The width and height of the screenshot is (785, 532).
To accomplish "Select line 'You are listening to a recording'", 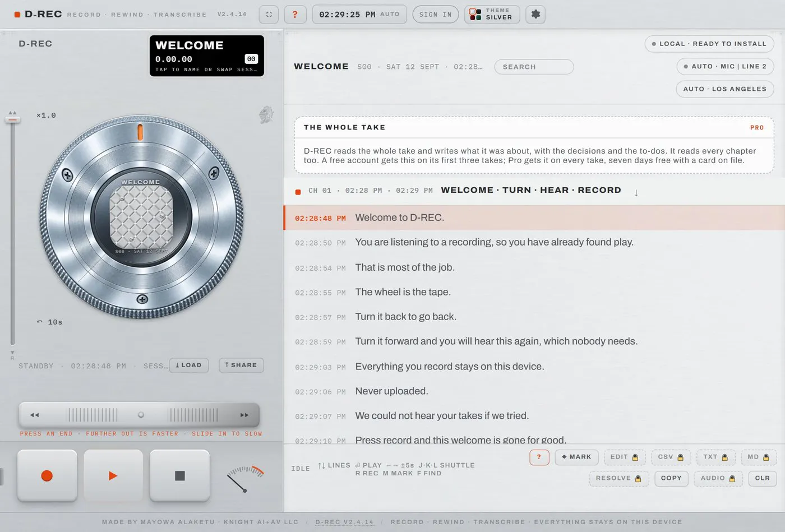I will (534, 242).
